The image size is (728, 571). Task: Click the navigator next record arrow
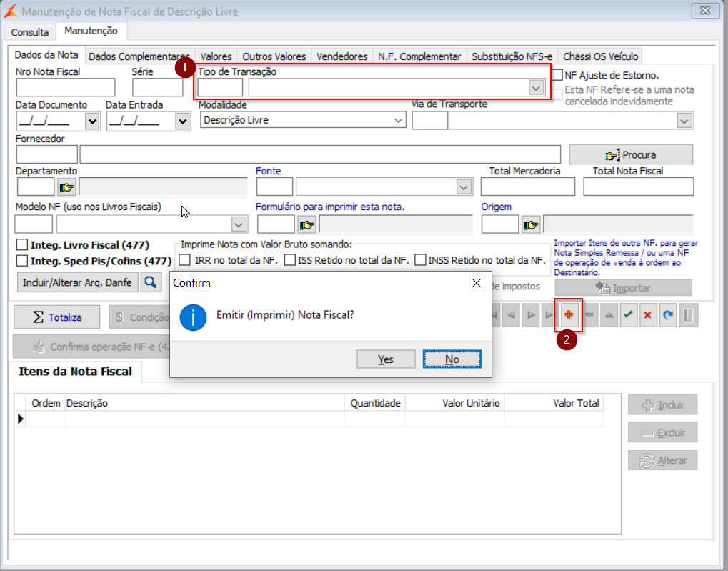click(x=531, y=315)
